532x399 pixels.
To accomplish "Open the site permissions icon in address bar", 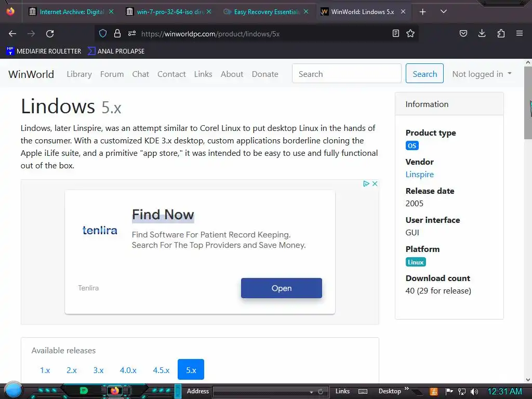I will [132, 34].
